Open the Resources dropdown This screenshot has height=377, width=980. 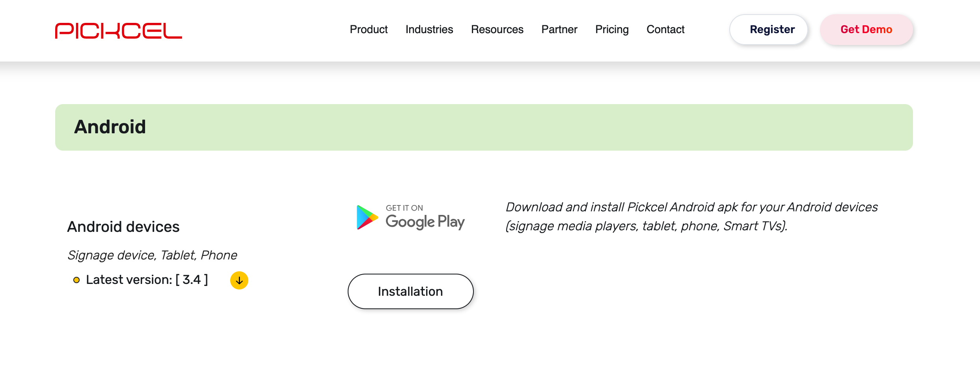497,29
